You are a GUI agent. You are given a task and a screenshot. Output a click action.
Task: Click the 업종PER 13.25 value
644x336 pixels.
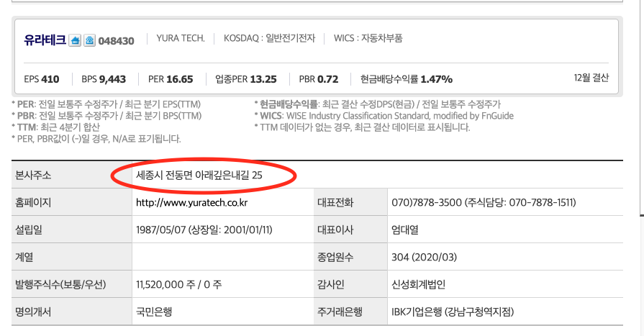tap(246, 79)
